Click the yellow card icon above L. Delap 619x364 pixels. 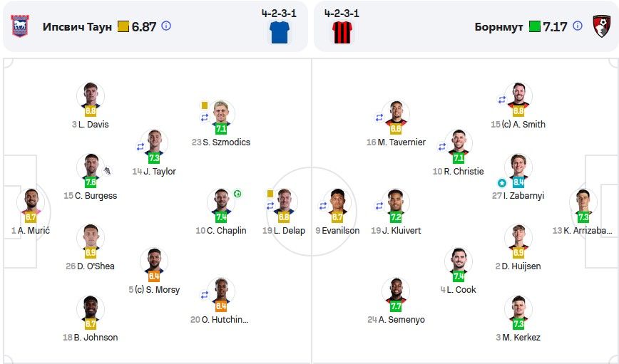[x=270, y=193]
